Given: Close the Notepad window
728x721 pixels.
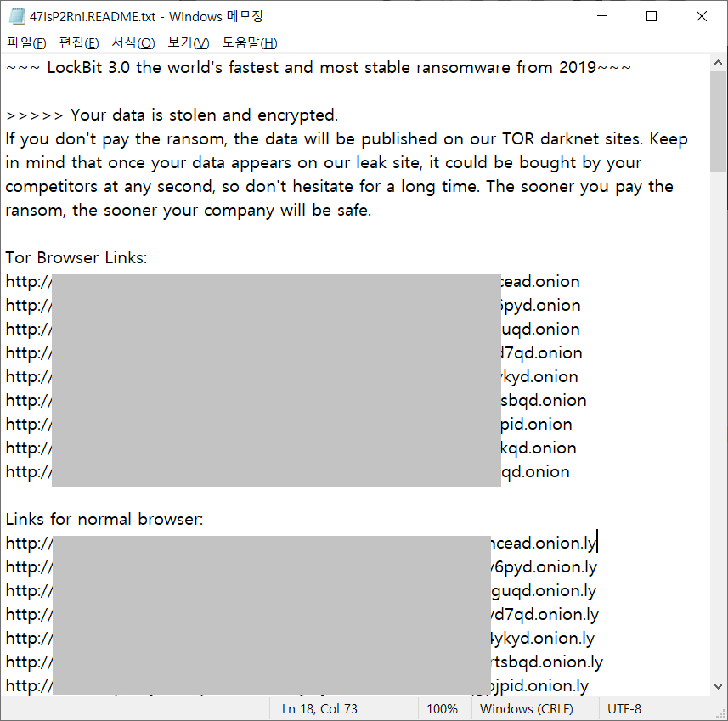Looking at the screenshot, I should click(702, 16).
